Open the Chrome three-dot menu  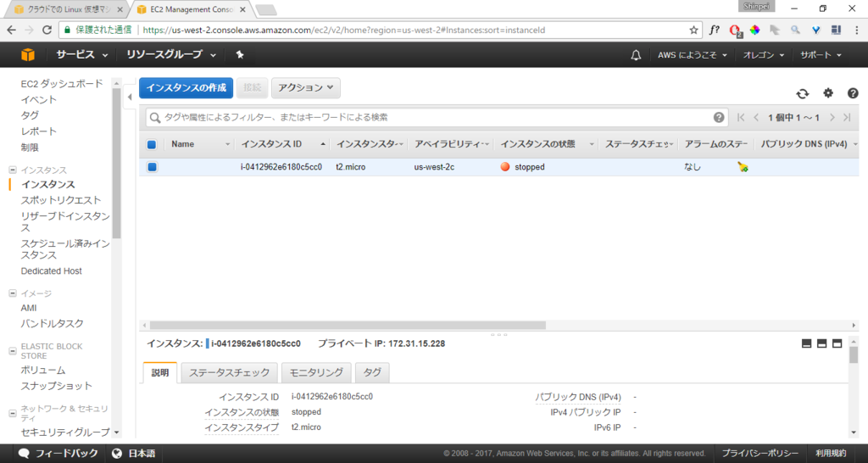(x=856, y=30)
